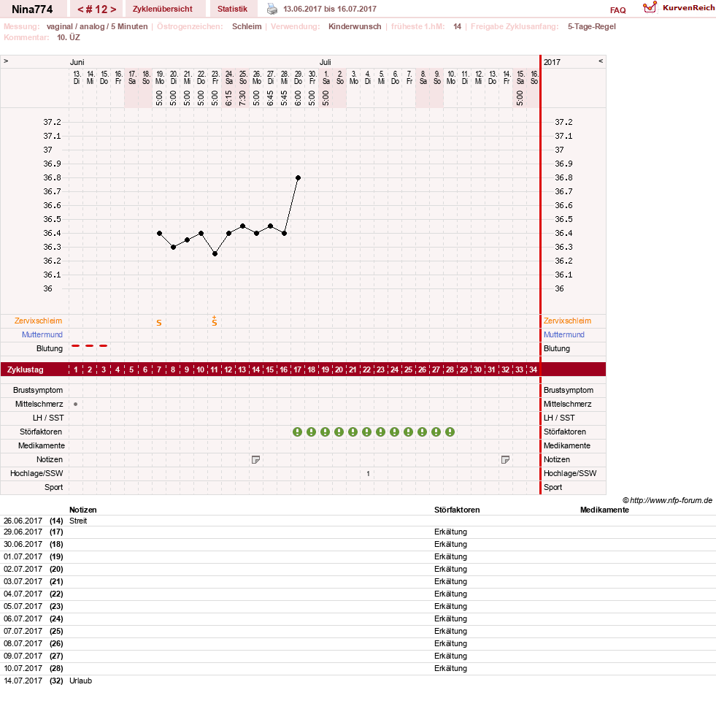
Task: Click the KurvenReich logo icon
Action: (x=650, y=7)
